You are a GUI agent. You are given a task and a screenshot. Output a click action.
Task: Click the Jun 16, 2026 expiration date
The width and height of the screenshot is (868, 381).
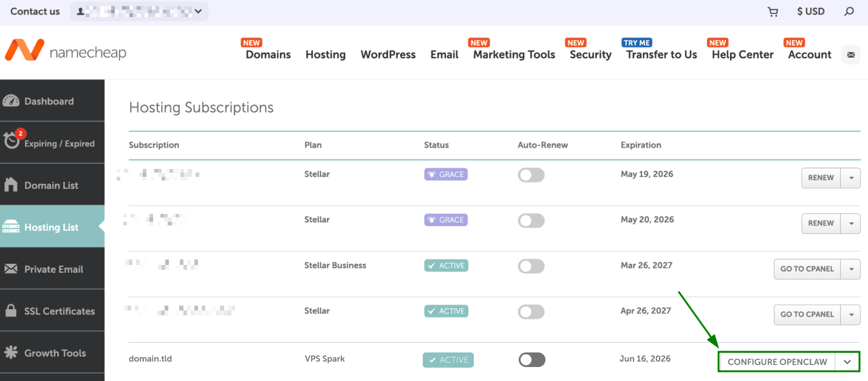point(645,359)
